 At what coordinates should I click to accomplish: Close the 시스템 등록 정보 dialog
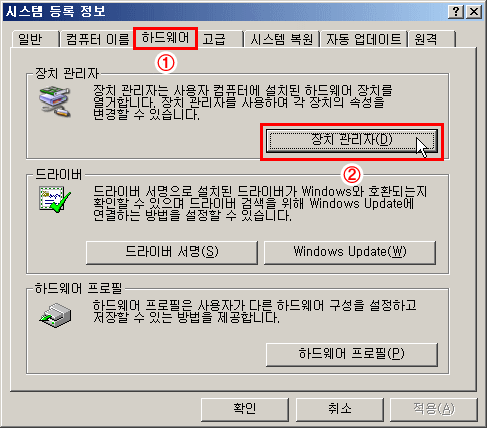click(474, 12)
